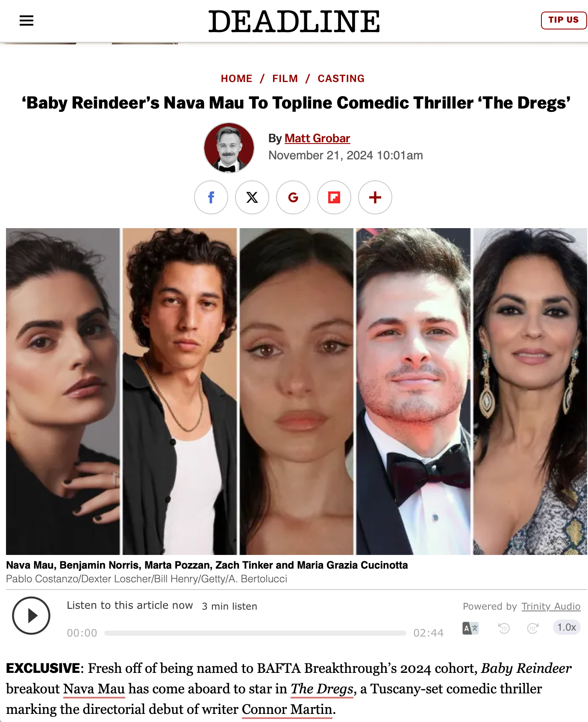Viewport: 588px width, 722px height.
Task: Rewind audio ten seconds
Action: [x=504, y=628]
